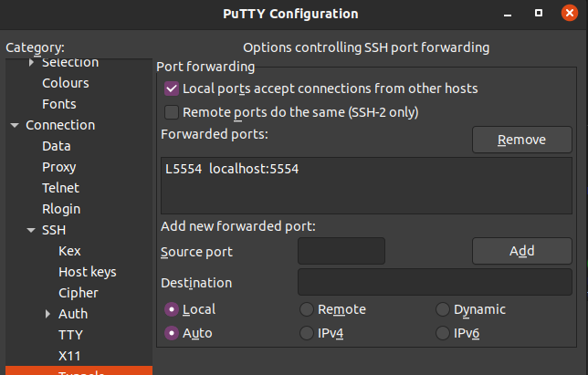Enable Remote ports do the same checkbox
588x375 pixels.
[172, 112]
